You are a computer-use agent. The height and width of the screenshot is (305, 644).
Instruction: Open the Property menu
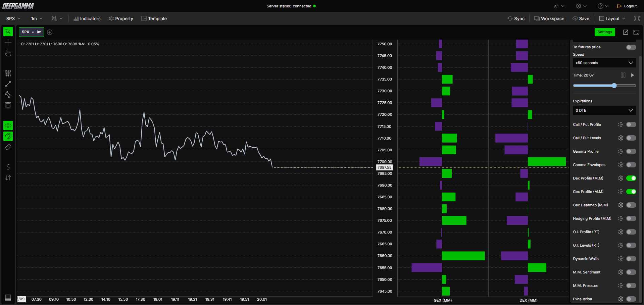pyautogui.click(x=121, y=18)
